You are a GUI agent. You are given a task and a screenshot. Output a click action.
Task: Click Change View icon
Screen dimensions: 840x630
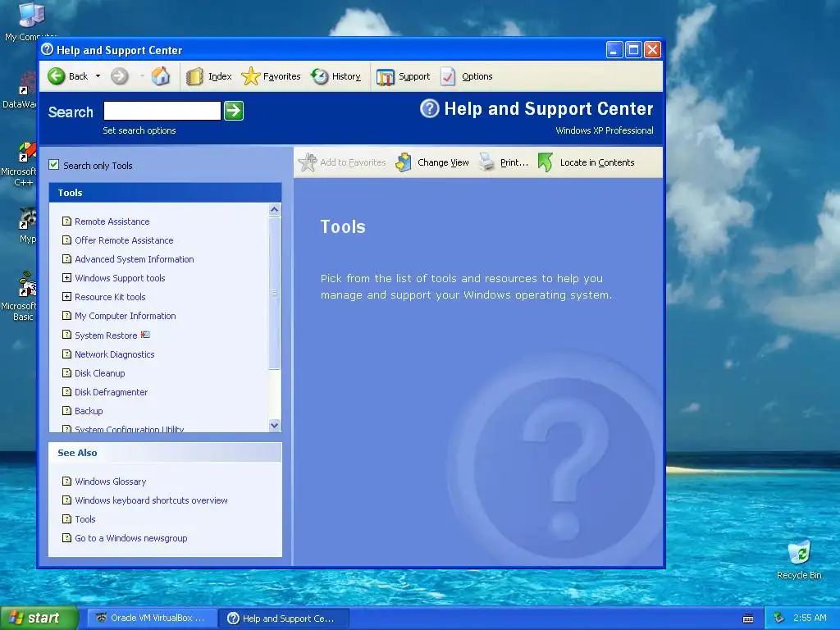(x=404, y=162)
